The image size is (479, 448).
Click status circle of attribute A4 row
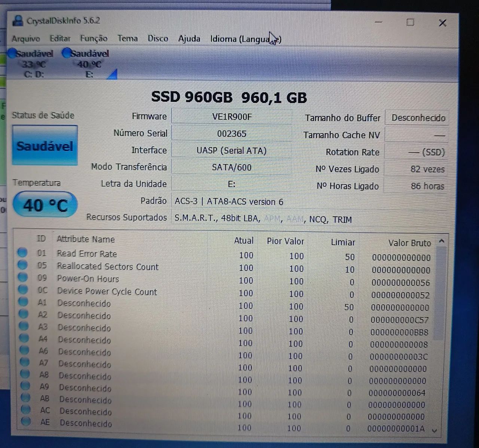24,338
